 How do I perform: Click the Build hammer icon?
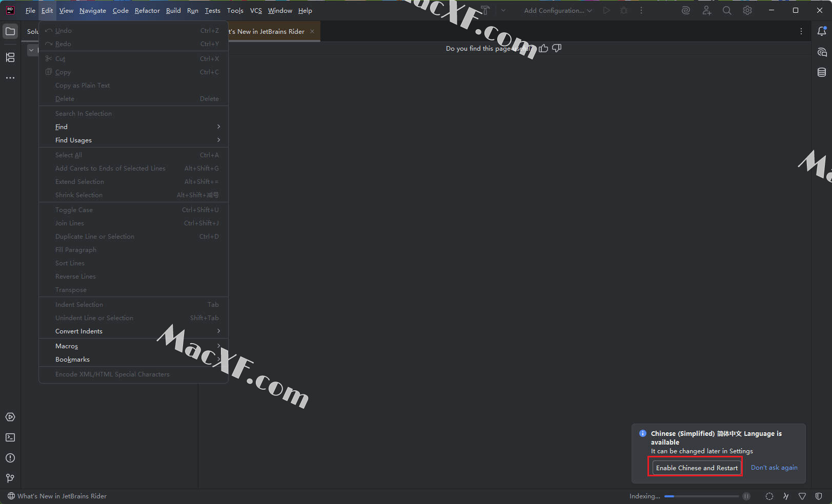[485, 10]
